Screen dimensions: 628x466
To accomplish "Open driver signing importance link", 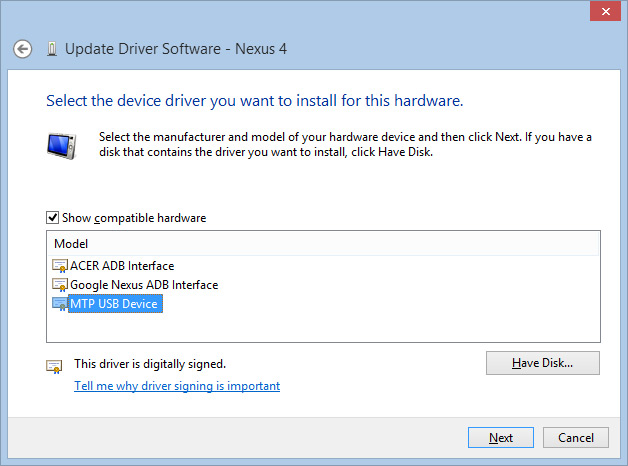I will pos(177,386).
